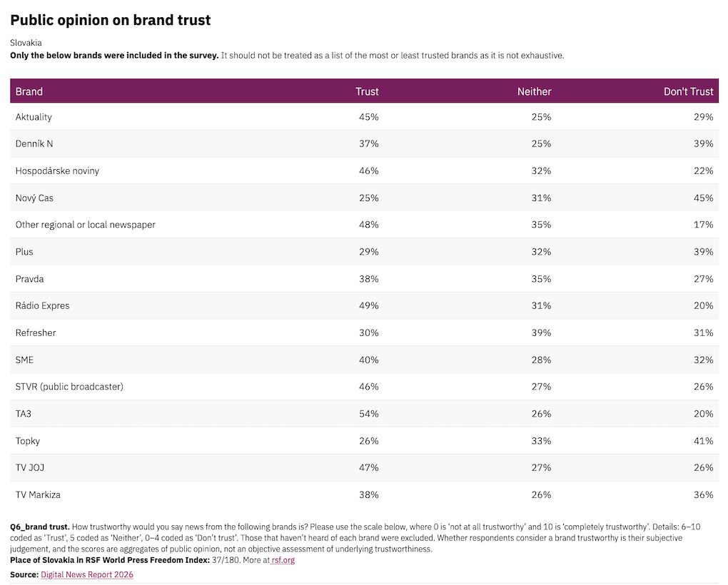728x585 pixels.
Task: Click the Public opinion on brand trust heading
Action: [x=111, y=20]
